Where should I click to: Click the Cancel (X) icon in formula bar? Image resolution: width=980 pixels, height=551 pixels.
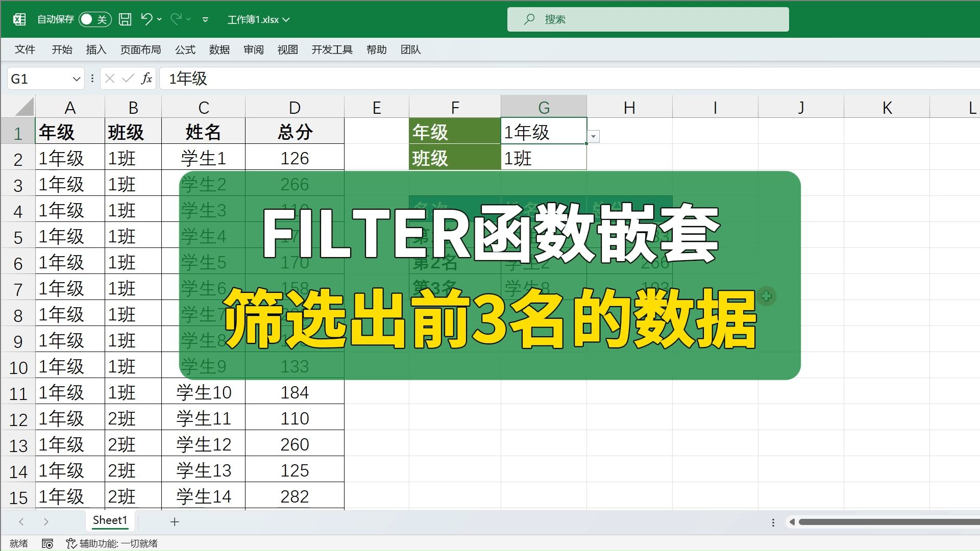109,79
